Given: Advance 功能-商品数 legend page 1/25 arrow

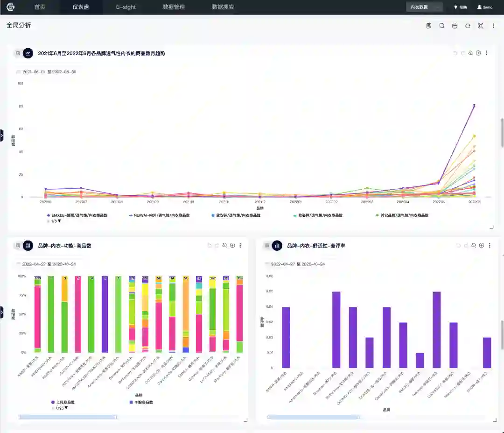Looking at the screenshot, I should coord(66,408).
